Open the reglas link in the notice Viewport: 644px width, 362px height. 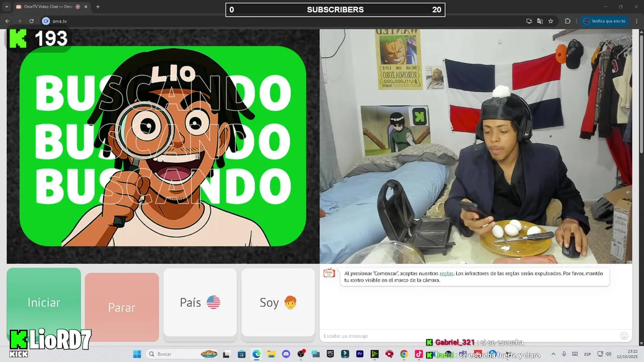(446, 274)
